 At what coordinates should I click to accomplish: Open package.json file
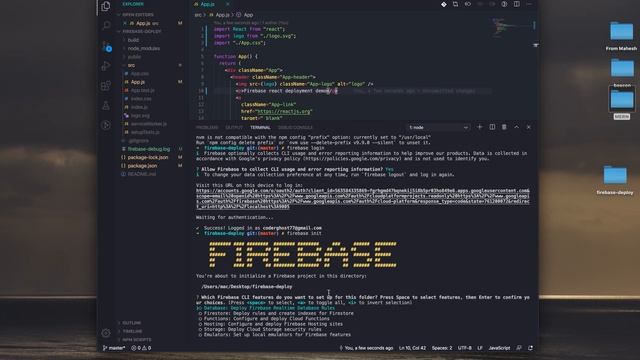click(x=142, y=166)
